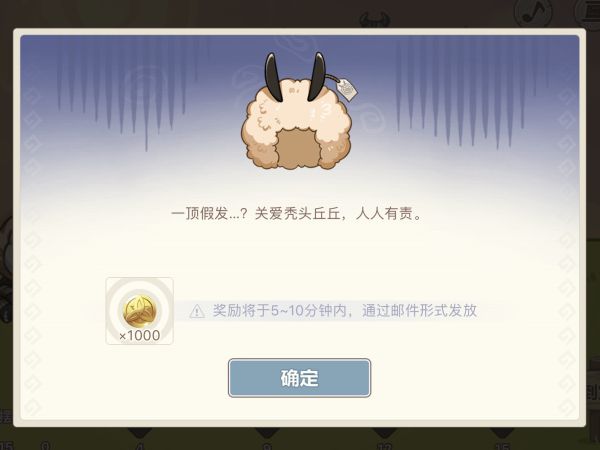Toggle the music note sound icon
This screenshot has width=600, height=450.
(533, 13)
